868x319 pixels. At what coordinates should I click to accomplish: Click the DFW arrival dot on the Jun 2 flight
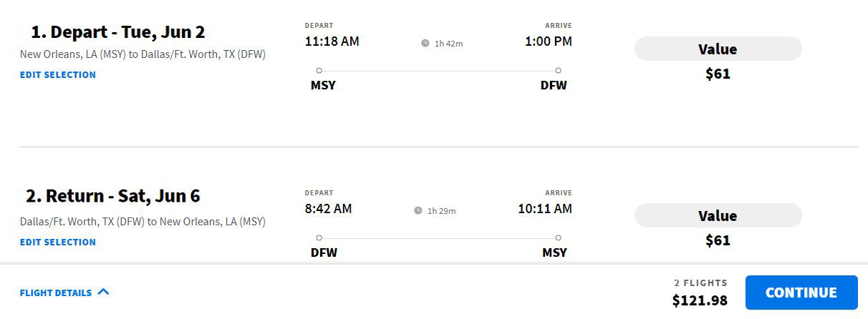pos(558,71)
